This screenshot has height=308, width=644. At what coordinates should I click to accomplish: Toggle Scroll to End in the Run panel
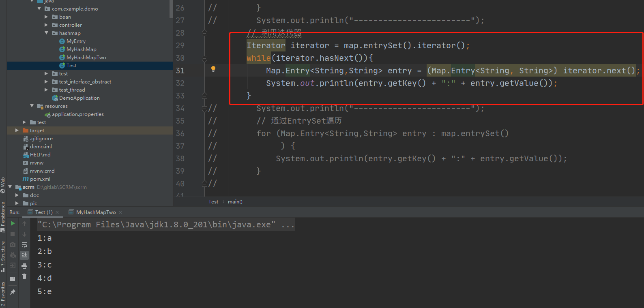point(24,255)
